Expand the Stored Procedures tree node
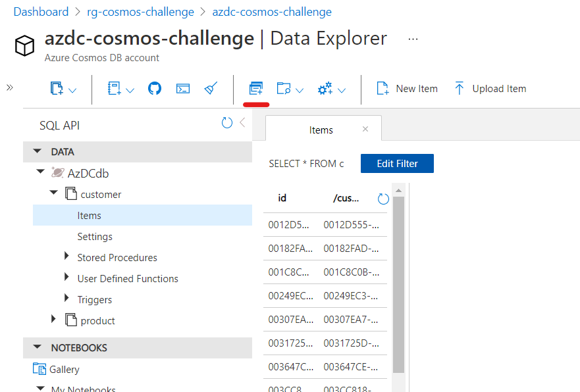Image resolution: width=580 pixels, height=392 pixels. (66, 257)
